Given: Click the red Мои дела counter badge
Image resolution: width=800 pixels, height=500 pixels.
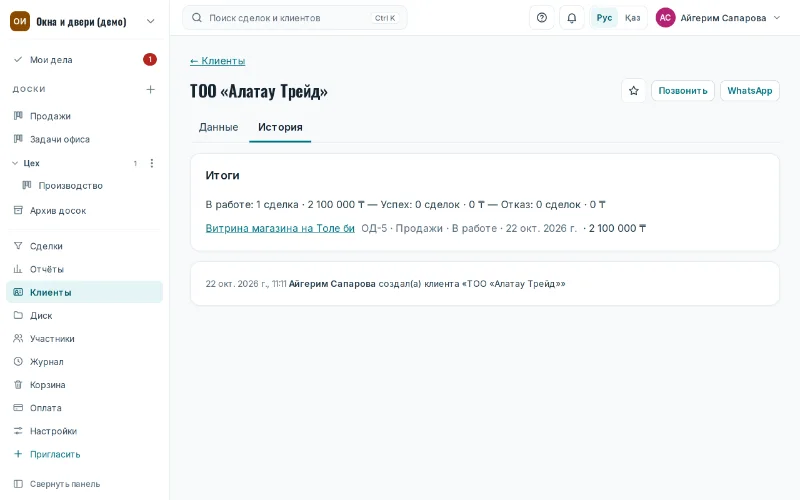Looking at the screenshot, I should (x=150, y=60).
